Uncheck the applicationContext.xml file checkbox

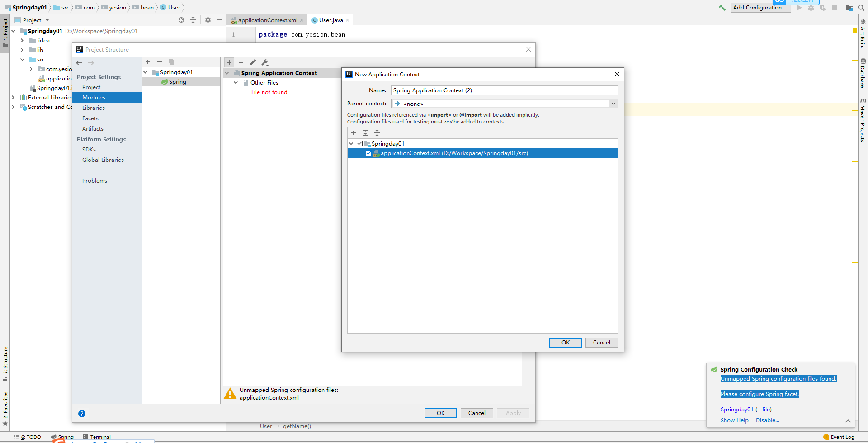tap(369, 153)
